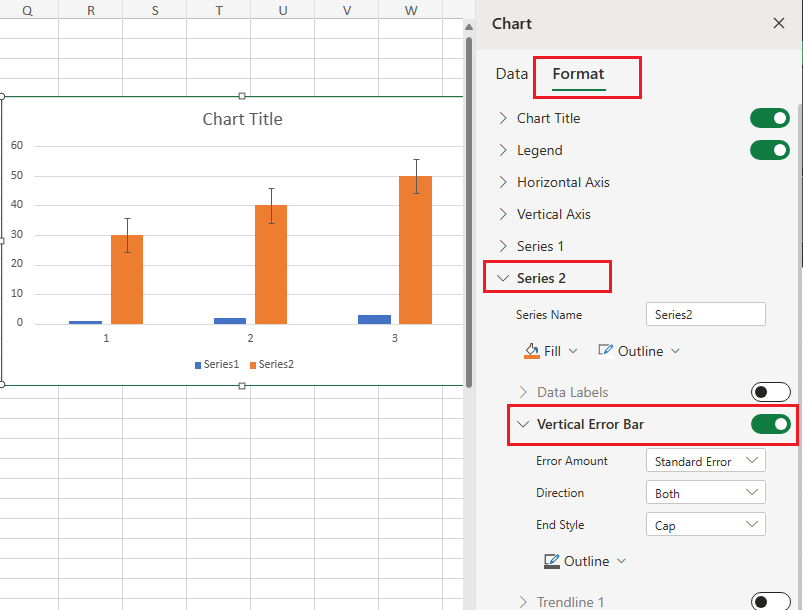The width and height of the screenshot is (803, 610).
Task: Click the worksheet vertical scrollbar
Action: tap(469, 210)
